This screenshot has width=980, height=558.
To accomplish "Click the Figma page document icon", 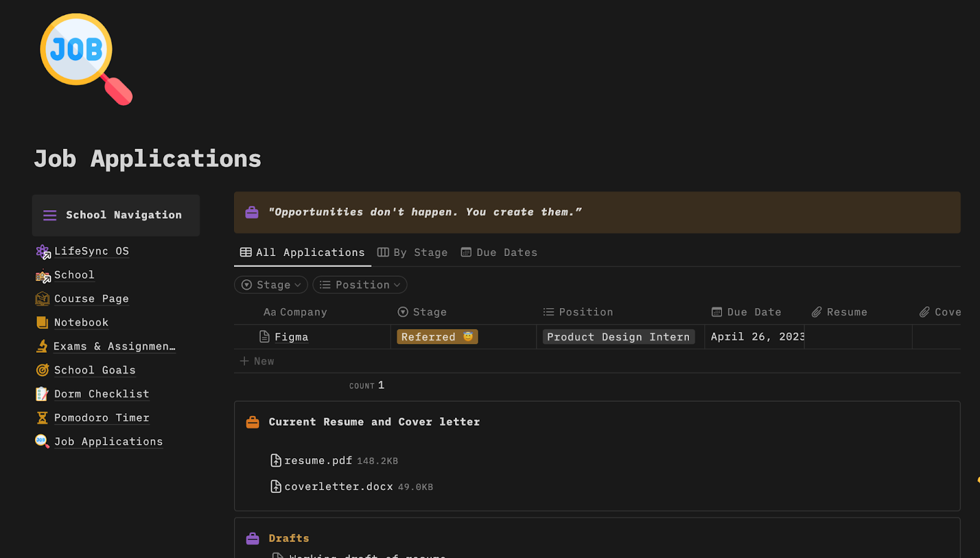I will [265, 336].
